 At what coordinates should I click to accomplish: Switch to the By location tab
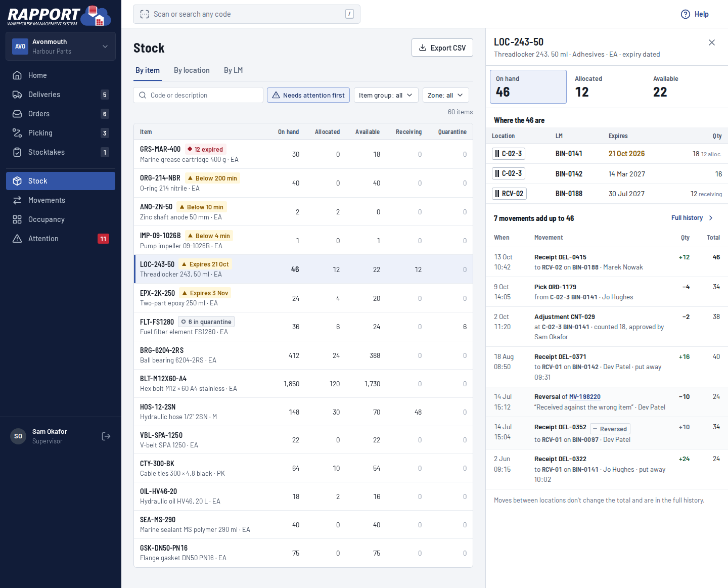(x=192, y=70)
